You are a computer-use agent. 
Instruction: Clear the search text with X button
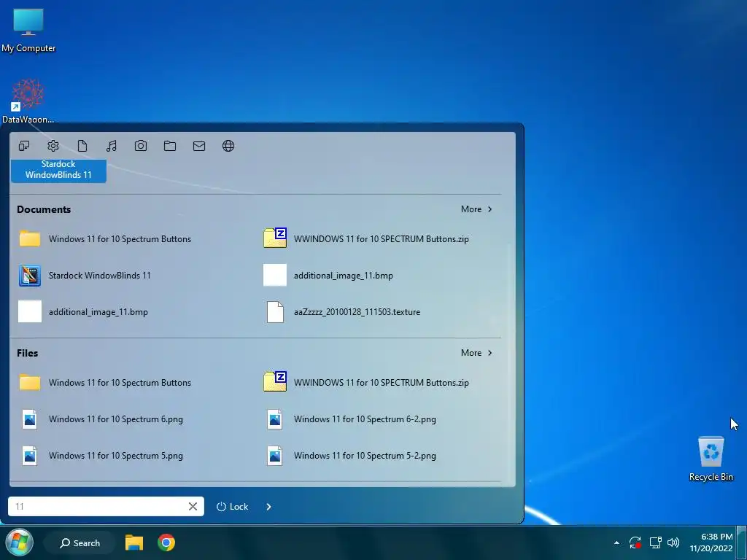click(x=193, y=506)
